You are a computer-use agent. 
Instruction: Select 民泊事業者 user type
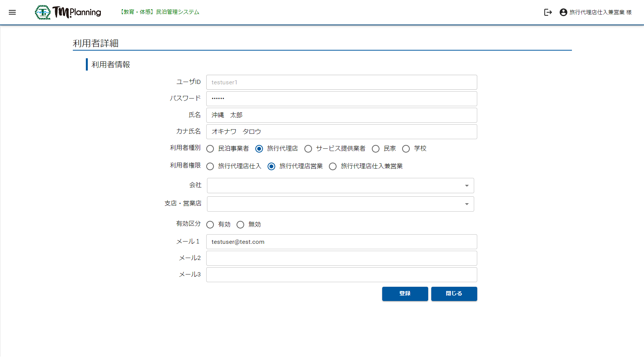(x=210, y=149)
